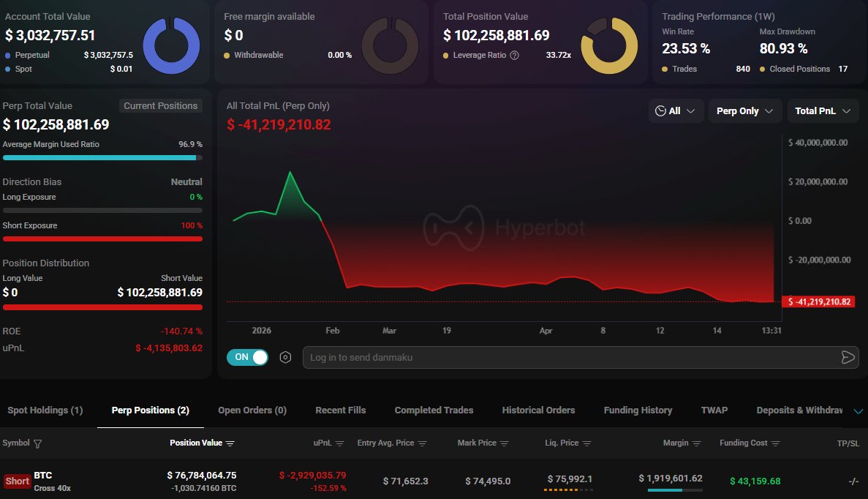Click the clock icon in the time selector
The height and width of the screenshot is (499, 868).
pos(663,110)
